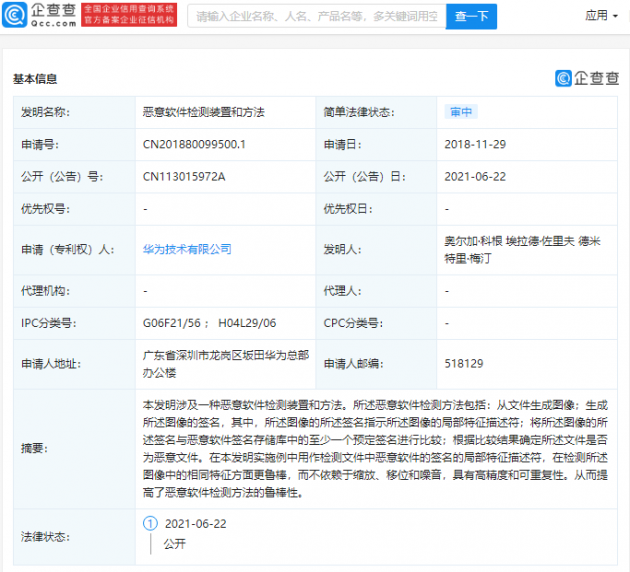Focus the company name search input field
Screen dimensions: 630x572
coord(316,16)
